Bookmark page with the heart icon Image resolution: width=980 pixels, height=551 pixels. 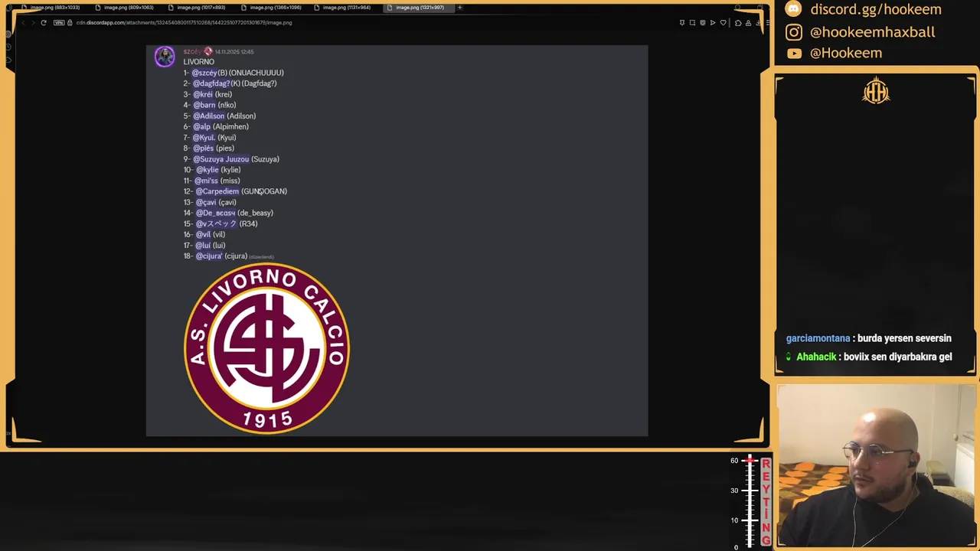pos(723,22)
